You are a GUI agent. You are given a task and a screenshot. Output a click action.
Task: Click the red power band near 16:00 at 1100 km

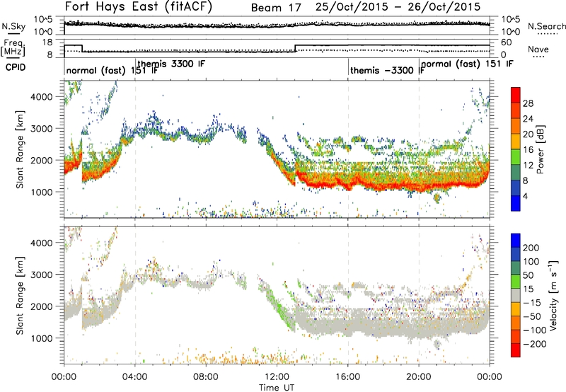(x=349, y=186)
